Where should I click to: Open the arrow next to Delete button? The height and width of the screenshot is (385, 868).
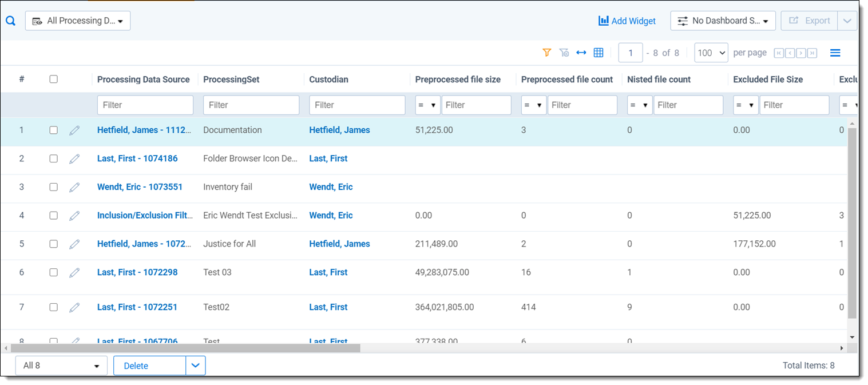pyautogui.click(x=196, y=366)
